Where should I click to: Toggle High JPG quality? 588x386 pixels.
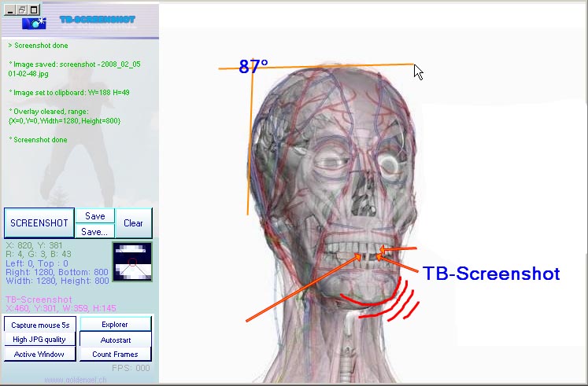(39, 340)
